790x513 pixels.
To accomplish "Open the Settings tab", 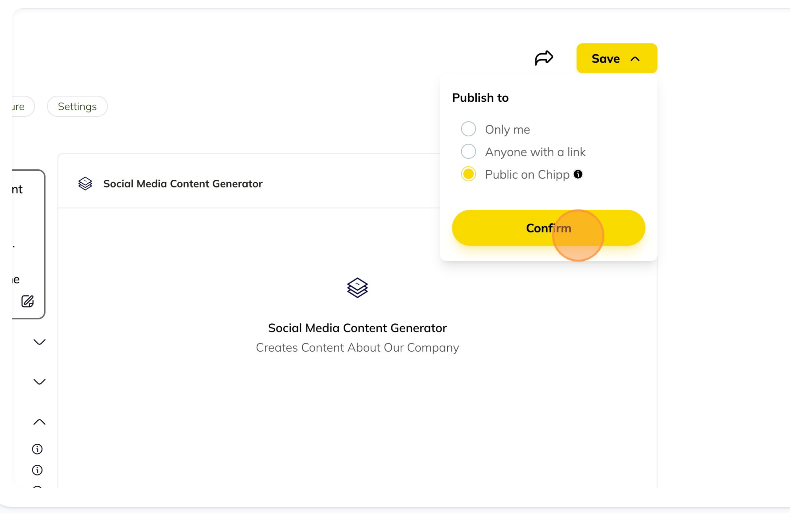I will point(77,106).
